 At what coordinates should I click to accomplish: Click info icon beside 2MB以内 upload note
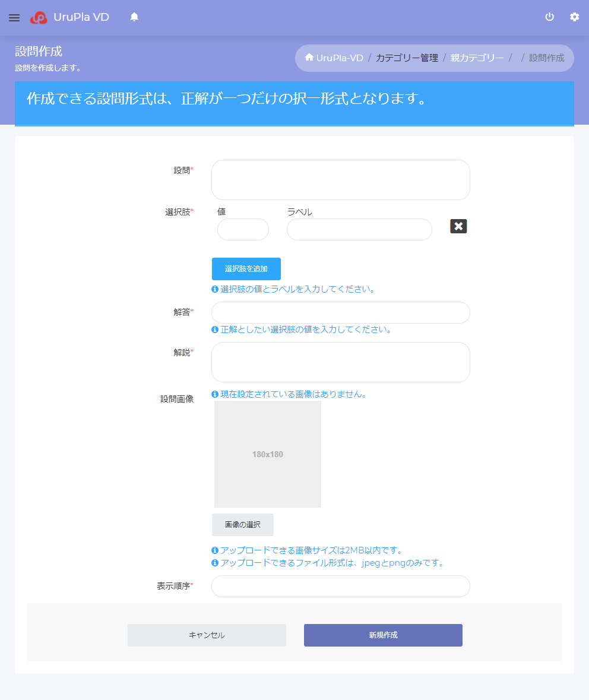point(215,550)
